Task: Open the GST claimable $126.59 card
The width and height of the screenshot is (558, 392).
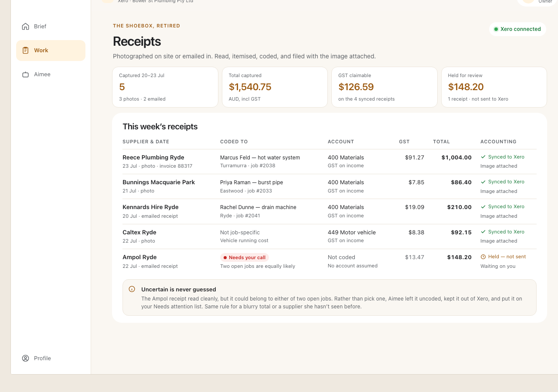Action: (x=384, y=87)
